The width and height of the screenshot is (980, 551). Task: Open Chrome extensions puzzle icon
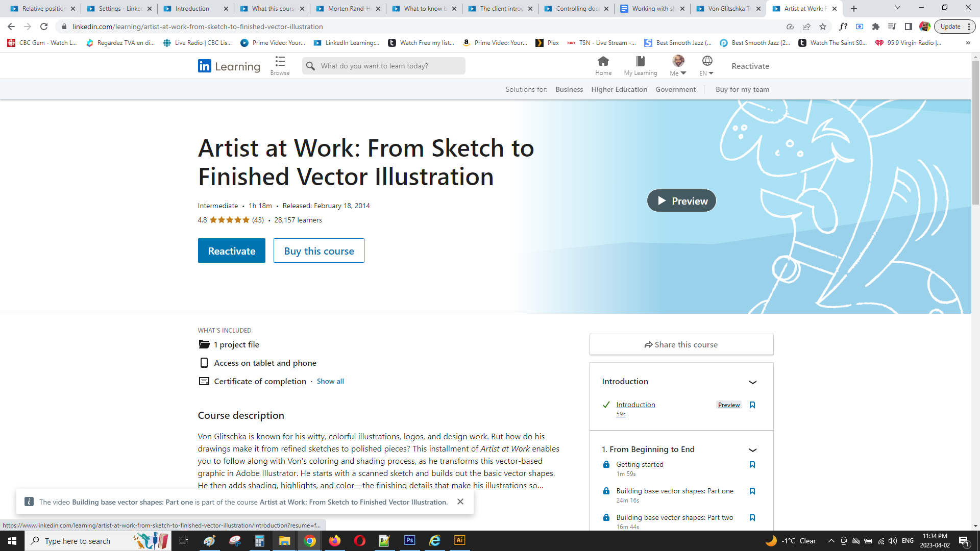point(875,27)
